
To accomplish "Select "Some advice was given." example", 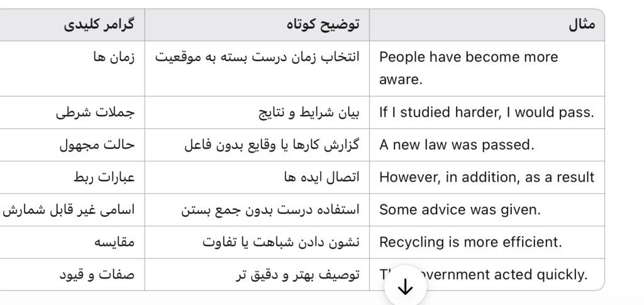I will point(460,210).
